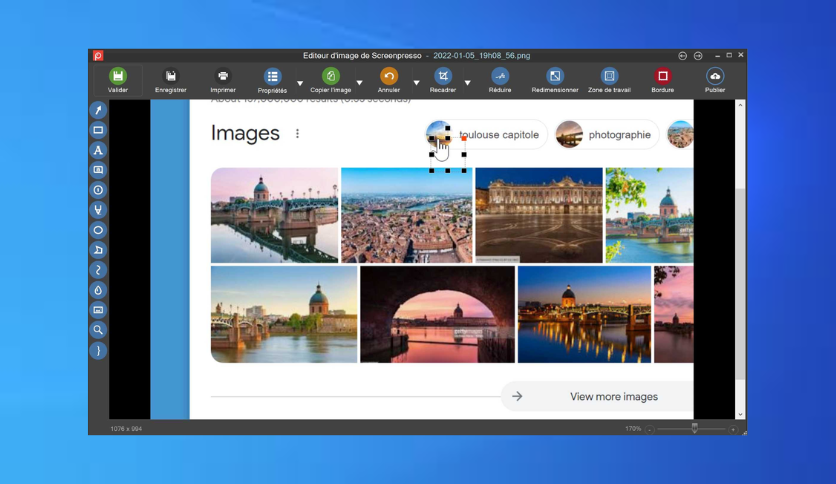
Task: Click the zoom in plus button
Action: [733, 429]
